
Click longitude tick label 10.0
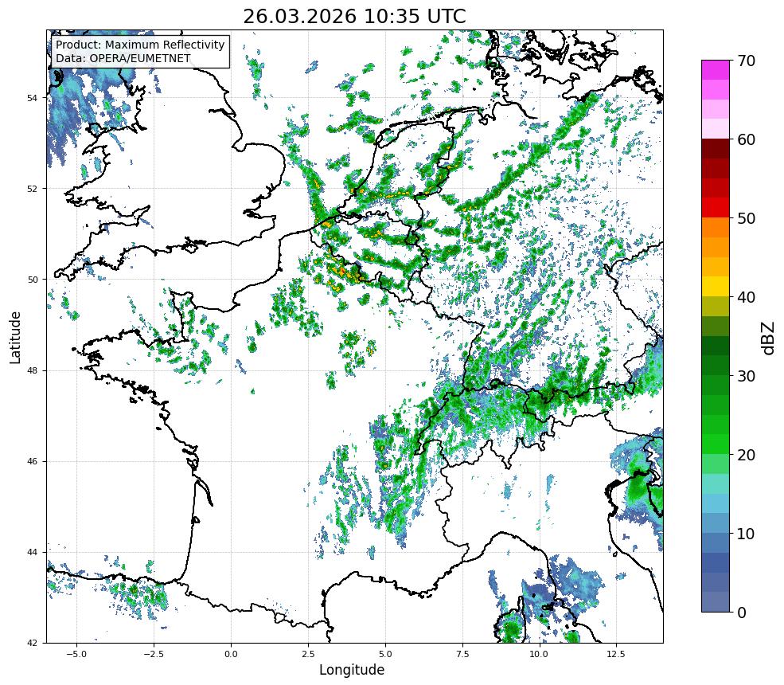pos(539,654)
